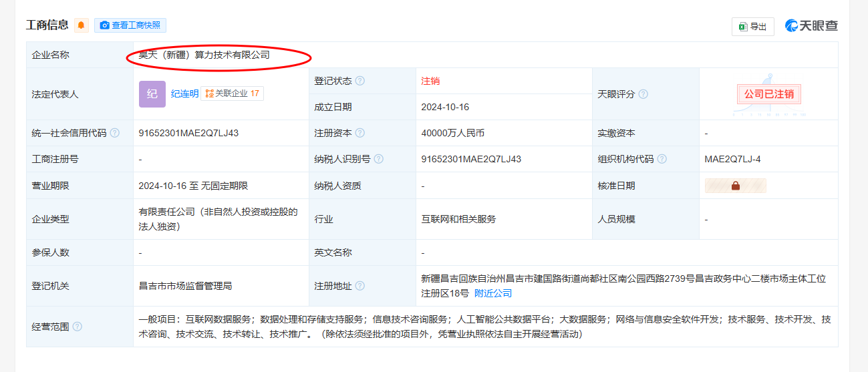Click the 成立日期 label cell

(x=363, y=107)
